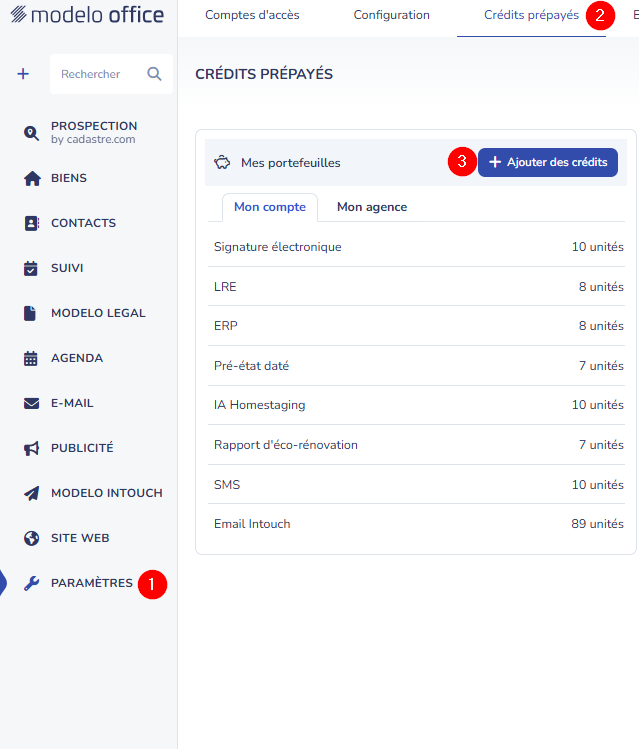Switch to the Mon agence tab
639x749 pixels.
372,207
